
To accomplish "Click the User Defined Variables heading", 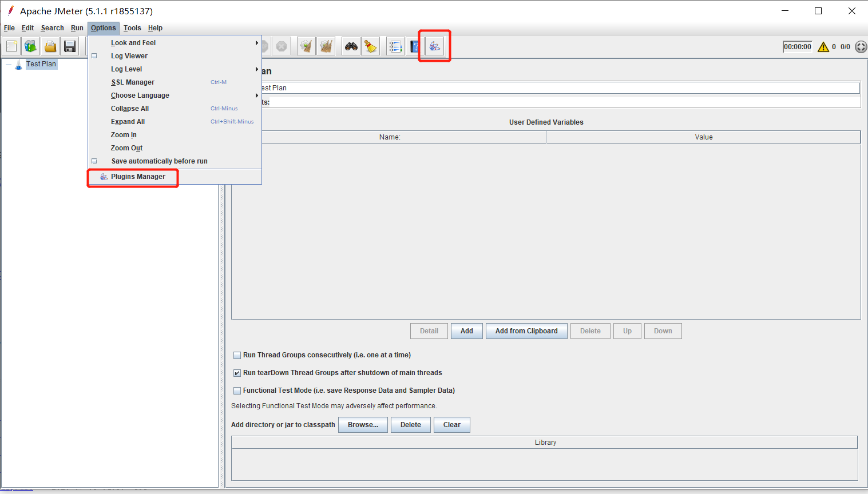I will 546,122.
